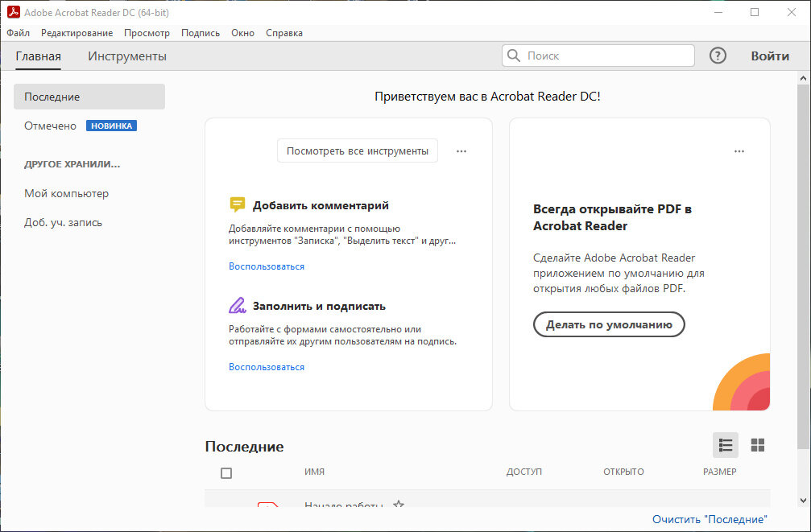Tick the select-all checkbox in Последние table
Image resolution: width=811 pixels, height=532 pixels.
[226, 473]
